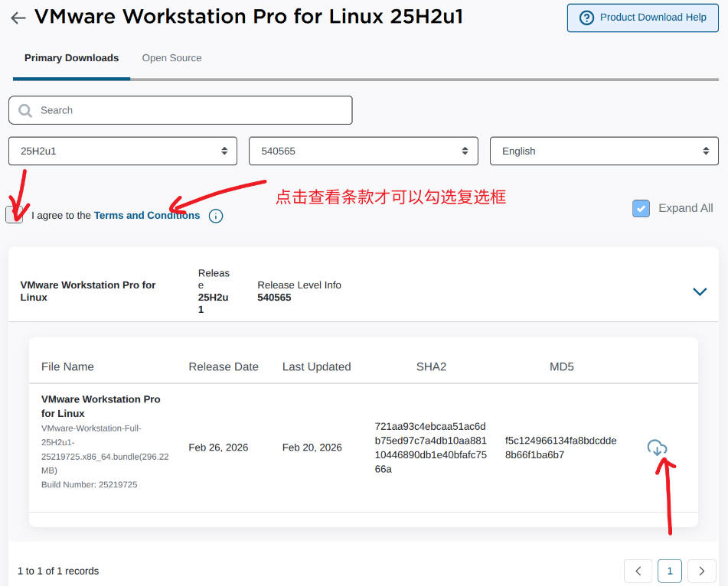Select the Primary Downloads tab
Image resolution: width=728 pixels, height=586 pixels.
pos(71,58)
